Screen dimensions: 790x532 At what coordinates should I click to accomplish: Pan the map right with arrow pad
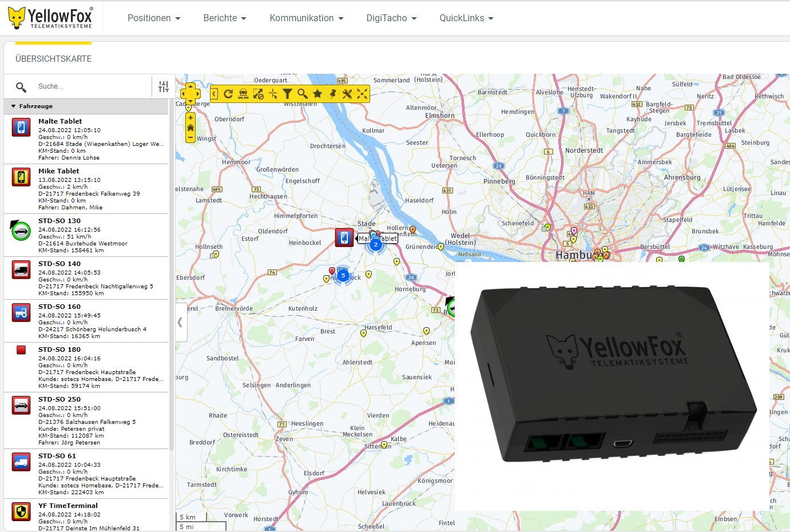[198, 94]
